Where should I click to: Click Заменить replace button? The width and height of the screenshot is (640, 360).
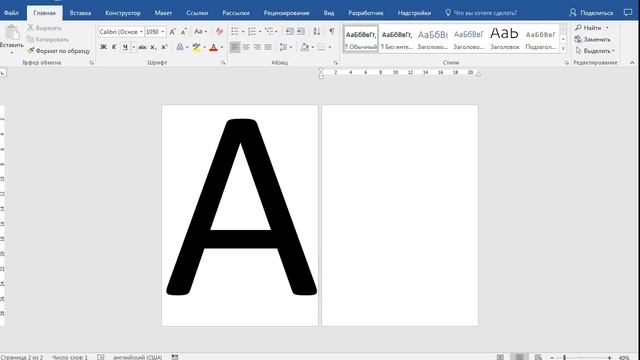point(592,39)
